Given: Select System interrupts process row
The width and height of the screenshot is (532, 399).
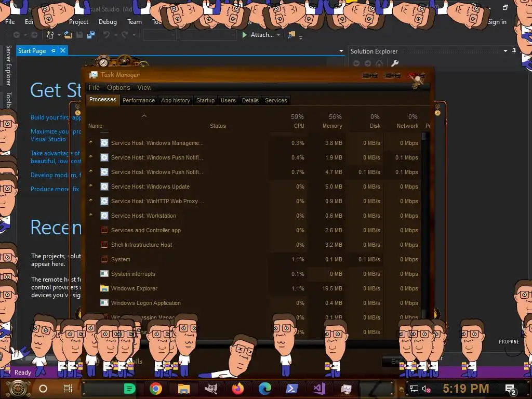Looking at the screenshot, I should point(255,274).
